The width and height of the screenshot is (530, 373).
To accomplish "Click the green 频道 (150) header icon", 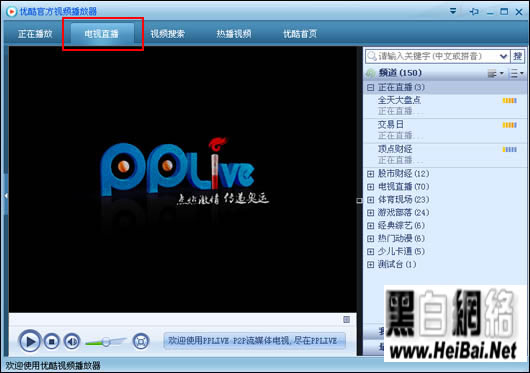I will [x=370, y=73].
